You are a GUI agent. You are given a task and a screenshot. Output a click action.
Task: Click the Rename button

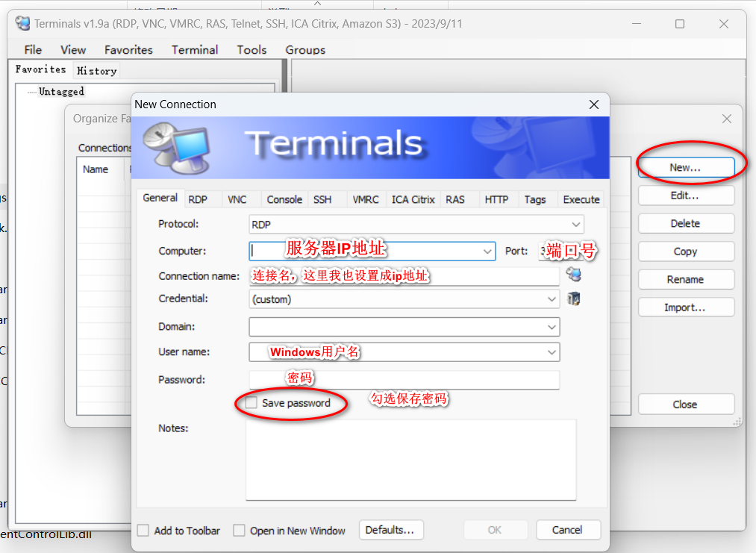[x=686, y=279]
